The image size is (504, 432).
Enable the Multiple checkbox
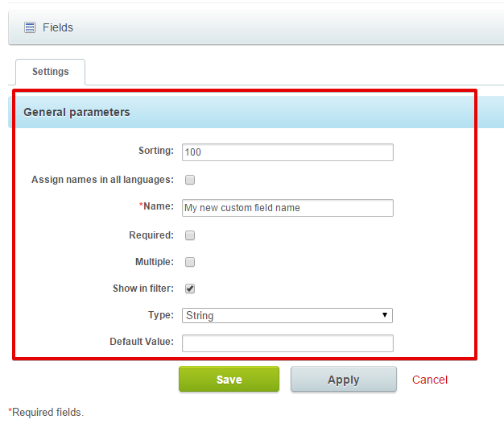(x=190, y=262)
